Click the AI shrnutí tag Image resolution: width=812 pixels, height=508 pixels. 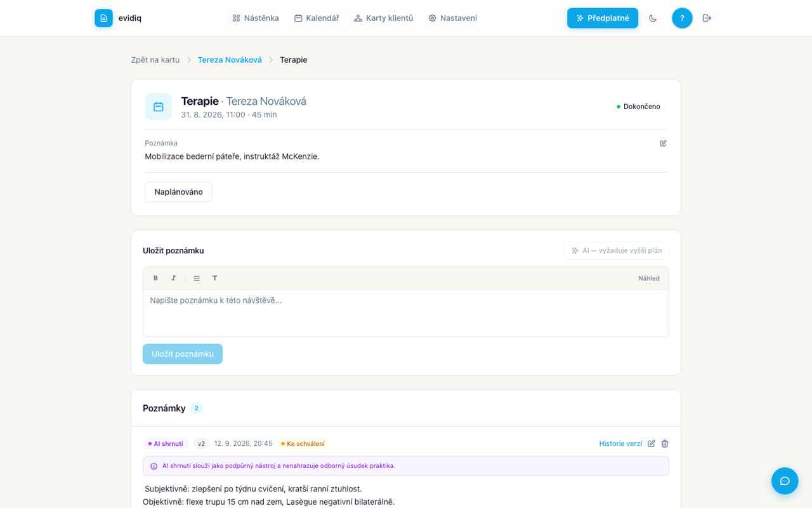tap(166, 443)
